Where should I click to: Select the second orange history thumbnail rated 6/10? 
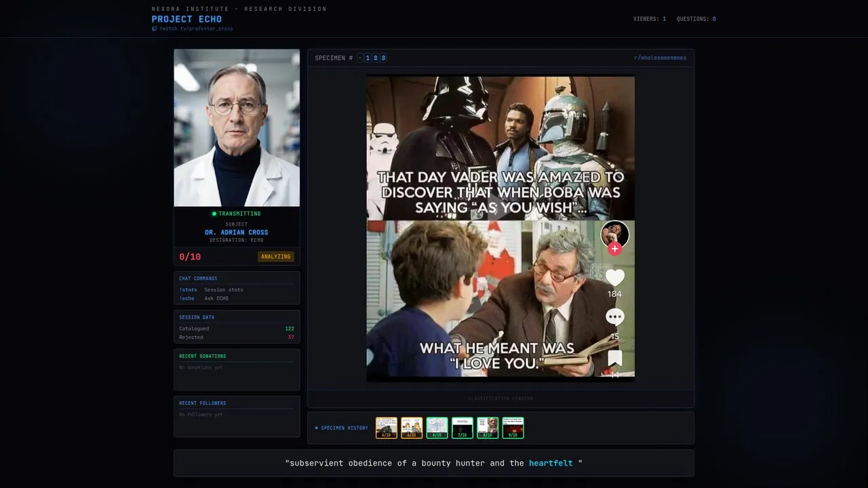(x=412, y=428)
